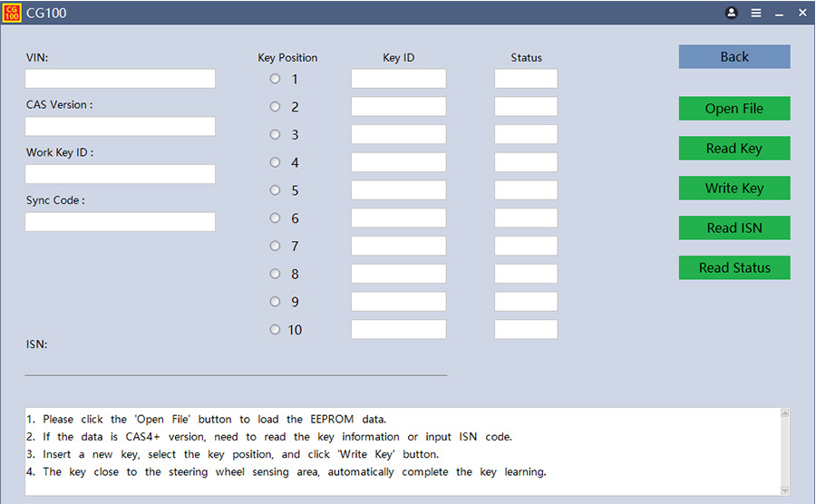Click the Key ID field for position 2
Screen dimensions: 816x504
pyautogui.click(x=399, y=107)
